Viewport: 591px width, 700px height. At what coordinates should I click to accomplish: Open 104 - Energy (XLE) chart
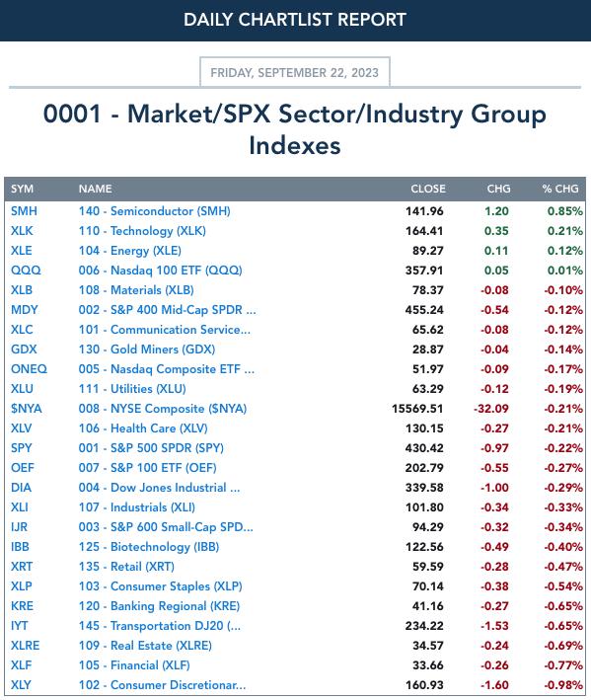click(x=130, y=251)
